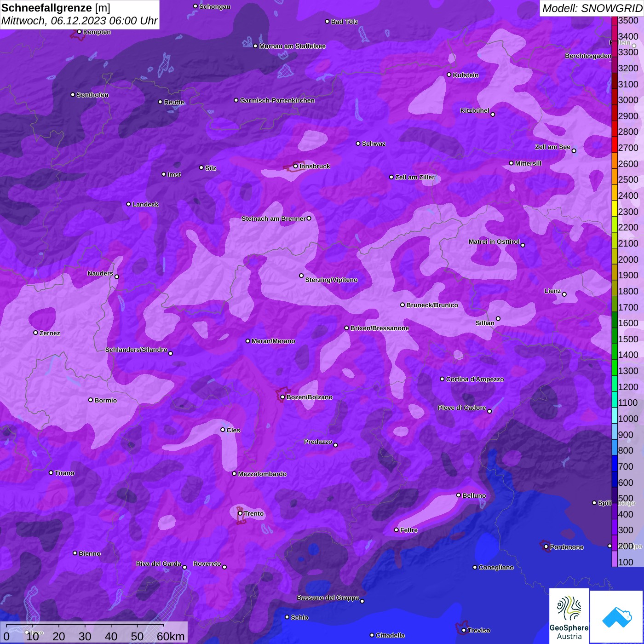The width and height of the screenshot is (644, 644).
Task: Click the legend value "2000"
Action: click(x=628, y=259)
